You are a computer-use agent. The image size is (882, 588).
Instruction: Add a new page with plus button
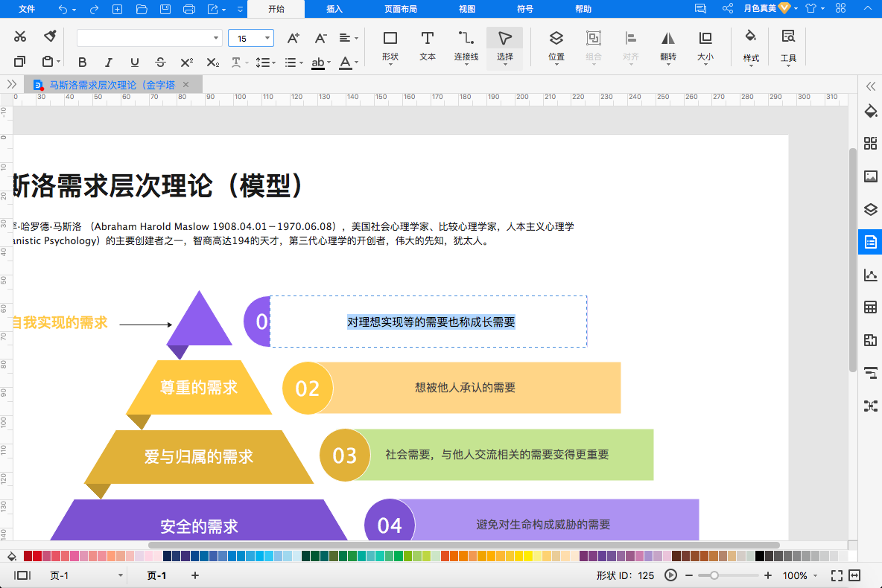pyautogui.click(x=195, y=575)
